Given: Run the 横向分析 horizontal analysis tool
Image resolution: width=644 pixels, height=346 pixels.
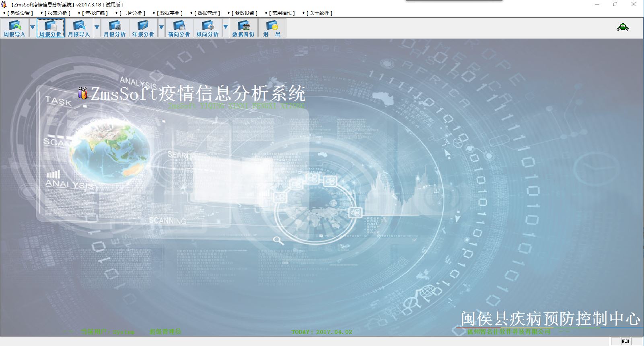Looking at the screenshot, I should [179, 28].
